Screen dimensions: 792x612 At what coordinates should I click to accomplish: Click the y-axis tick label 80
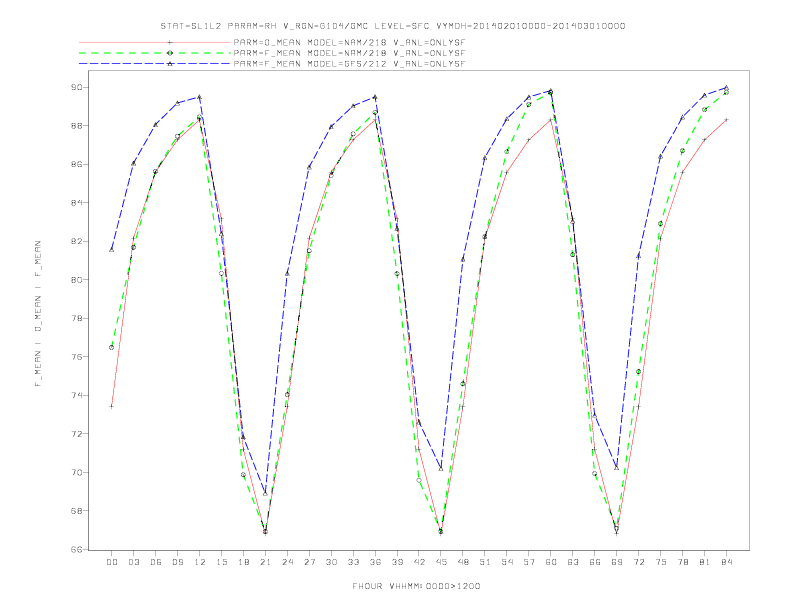tap(76, 279)
